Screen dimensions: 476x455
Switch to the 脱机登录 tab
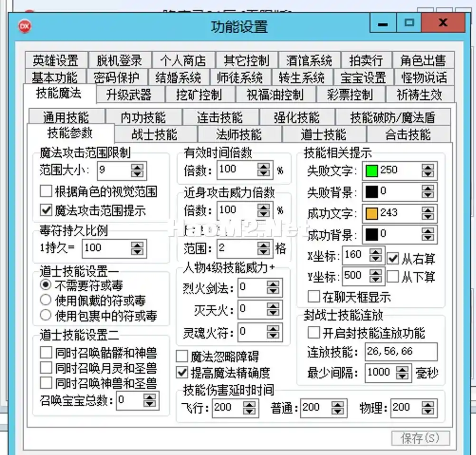120,60
